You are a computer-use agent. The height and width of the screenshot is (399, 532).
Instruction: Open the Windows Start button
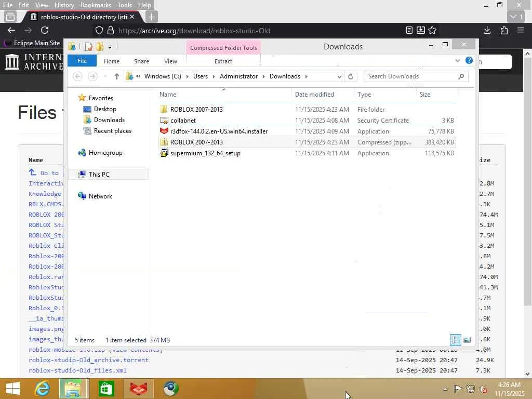(x=13, y=389)
